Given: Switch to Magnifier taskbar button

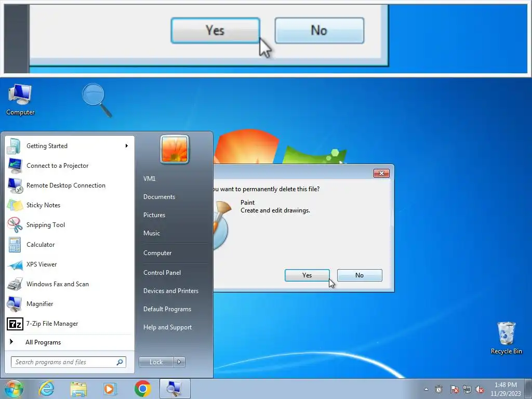Looking at the screenshot, I should (x=175, y=389).
